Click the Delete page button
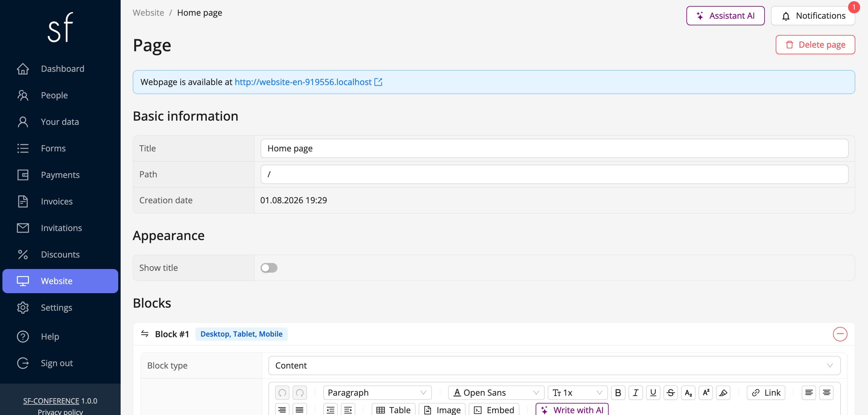 [x=815, y=44]
